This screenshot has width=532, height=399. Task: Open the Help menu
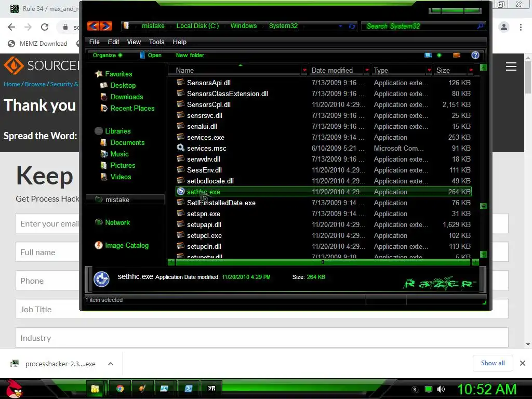(179, 42)
